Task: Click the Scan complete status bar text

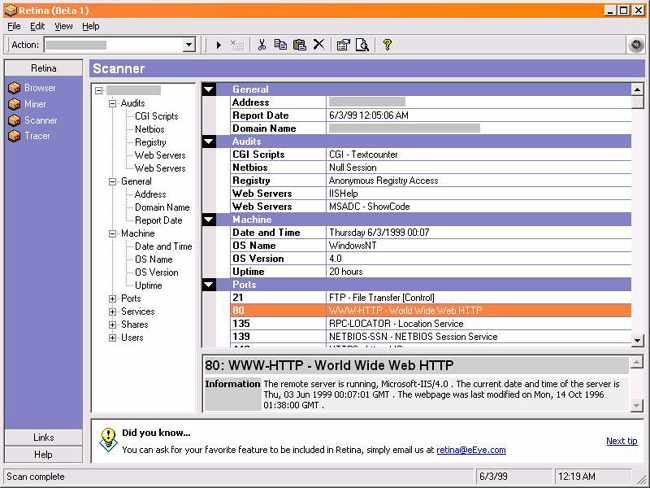Action: coord(35,477)
